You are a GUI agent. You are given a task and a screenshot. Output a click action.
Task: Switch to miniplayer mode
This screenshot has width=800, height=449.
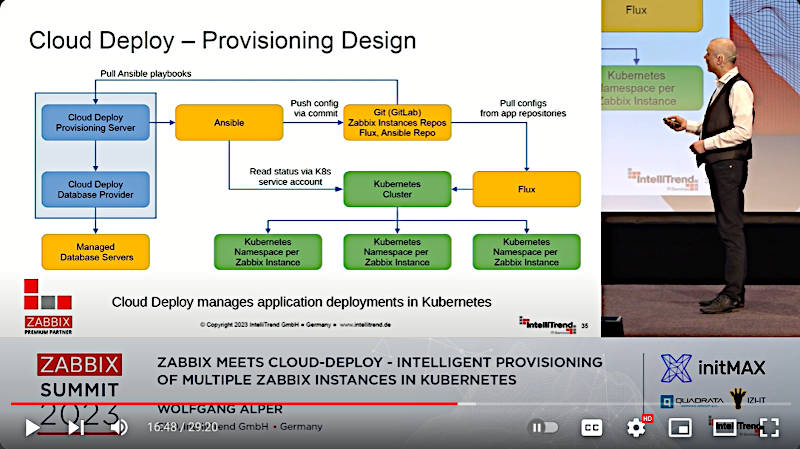pyautogui.click(x=680, y=428)
